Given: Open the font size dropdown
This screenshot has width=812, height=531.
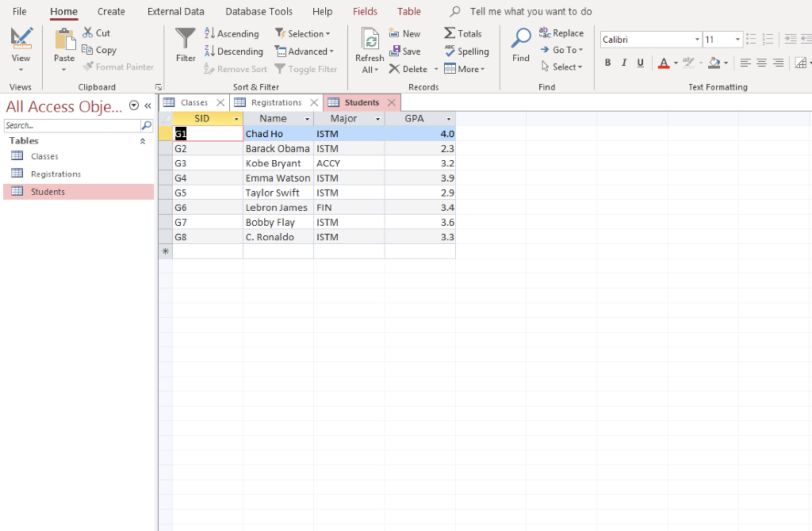Looking at the screenshot, I should (x=737, y=39).
